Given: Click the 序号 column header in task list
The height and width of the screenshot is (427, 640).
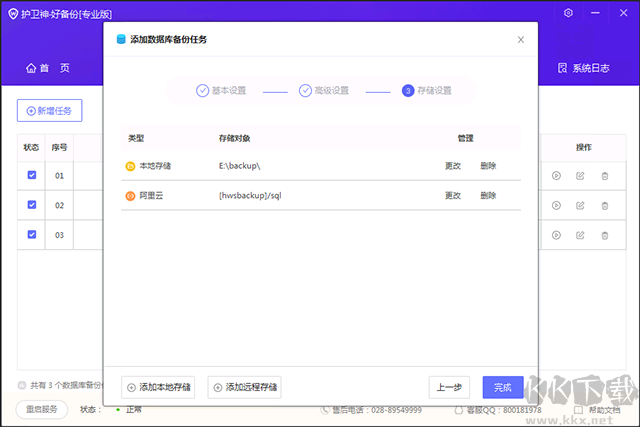Looking at the screenshot, I should 59,147.
